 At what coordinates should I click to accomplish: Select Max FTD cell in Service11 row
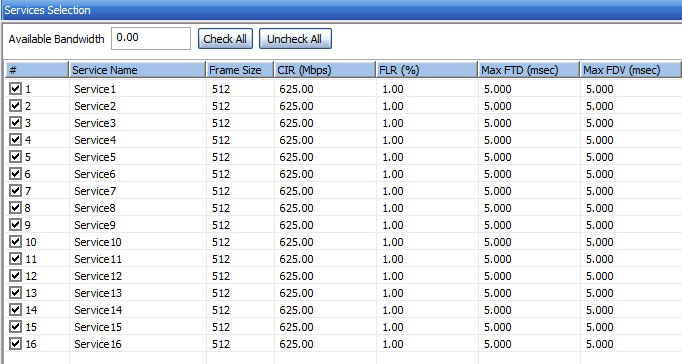529,259
